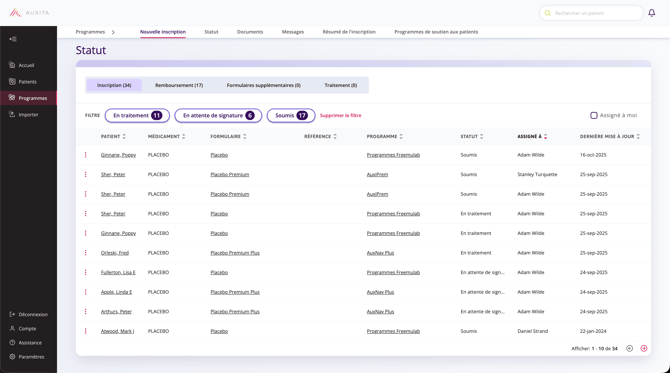This screenshot has width=670, height=373.
Task: Toggle the Soumis filter
Action: 291,115
